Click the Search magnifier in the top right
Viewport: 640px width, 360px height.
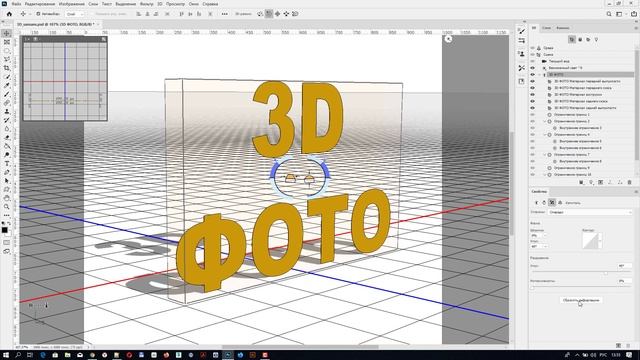609,14
